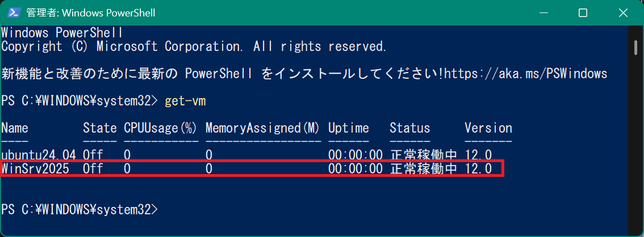Click the typed get-vm command
644x237 pixels.
(185, 101)
